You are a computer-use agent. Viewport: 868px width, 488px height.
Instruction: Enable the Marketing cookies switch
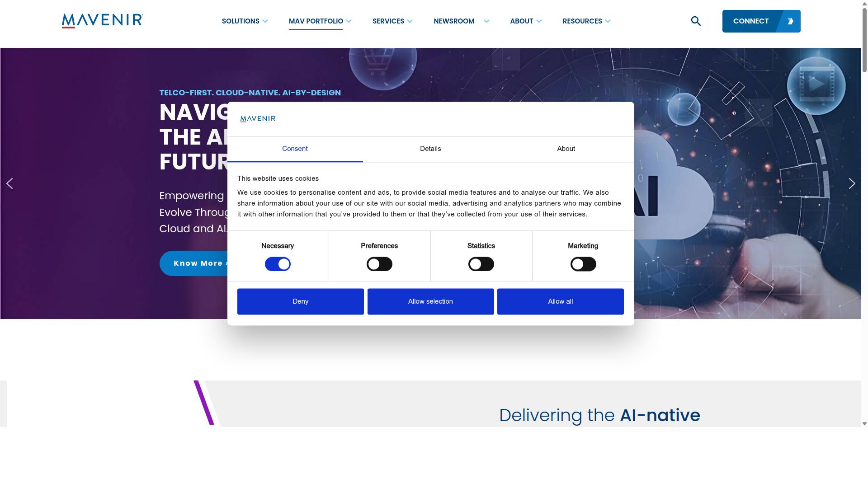583,264
